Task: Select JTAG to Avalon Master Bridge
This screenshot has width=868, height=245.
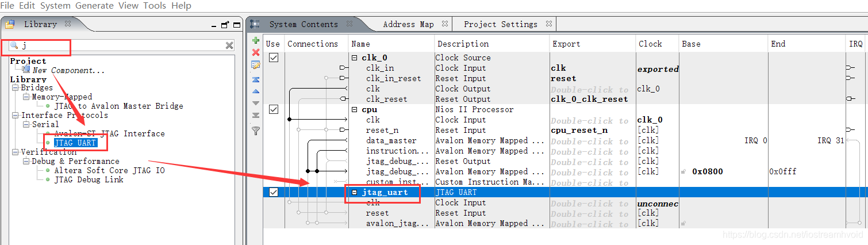Action: (x=118, y=106)
